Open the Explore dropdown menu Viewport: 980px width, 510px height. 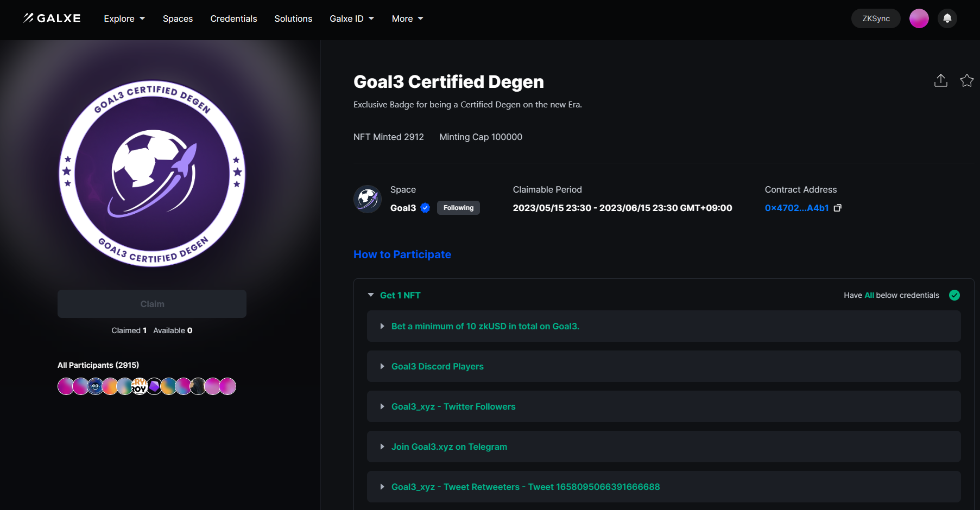124,18
